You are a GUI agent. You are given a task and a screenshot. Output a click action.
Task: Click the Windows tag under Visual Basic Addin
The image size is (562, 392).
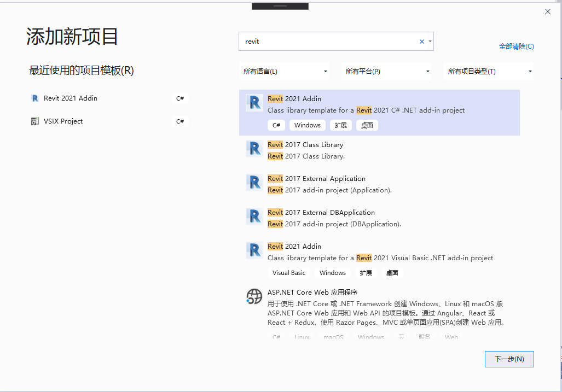[x=333, y=273]
